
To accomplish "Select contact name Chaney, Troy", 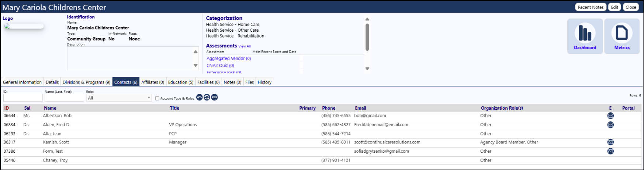I will 55,160.
